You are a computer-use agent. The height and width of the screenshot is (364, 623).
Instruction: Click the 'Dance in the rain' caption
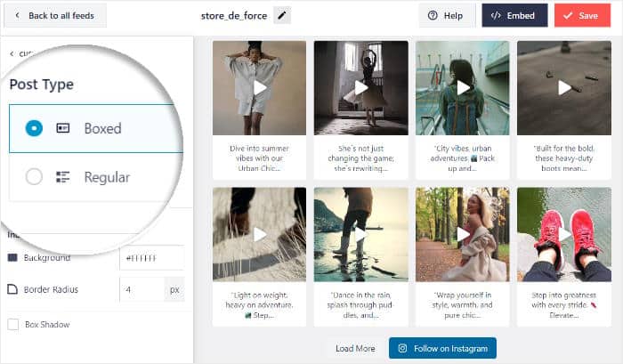[x=360, y=304]
